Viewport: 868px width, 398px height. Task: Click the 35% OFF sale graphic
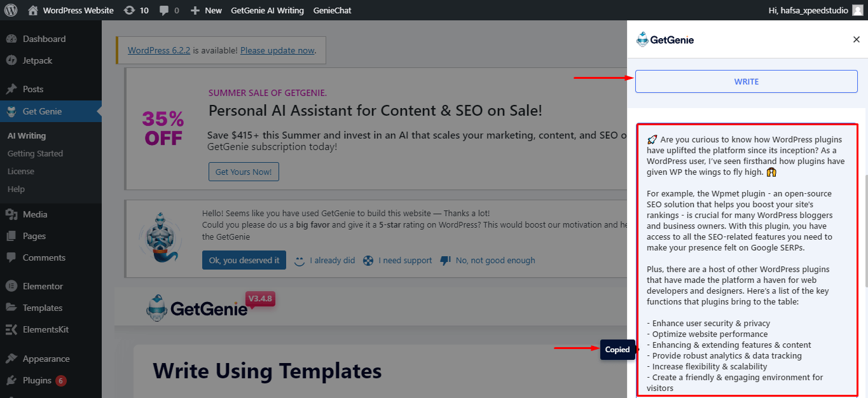[x=163, y=128]
